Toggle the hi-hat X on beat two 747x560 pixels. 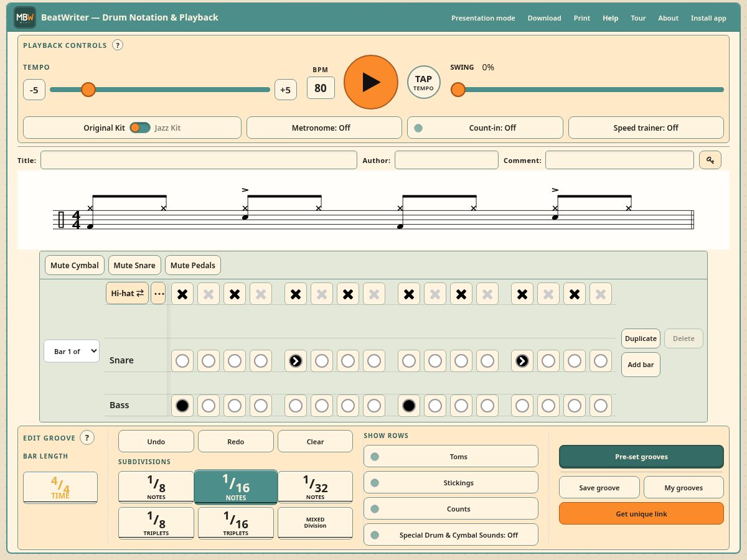pyautogui.click(x=296, y=294)
